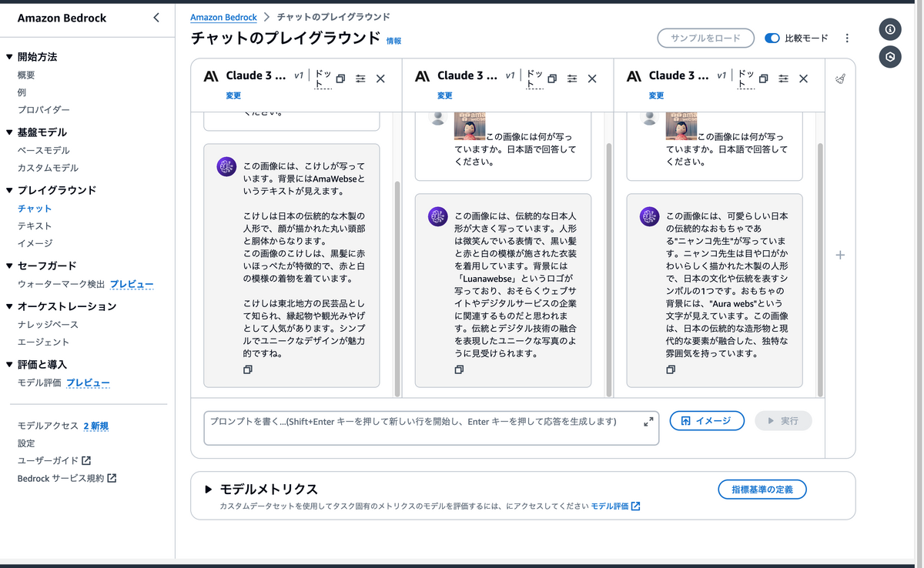Click the assistant avatar beside the Luanawebse response
Screen dimensions: 924x568
tap(438, 217)
